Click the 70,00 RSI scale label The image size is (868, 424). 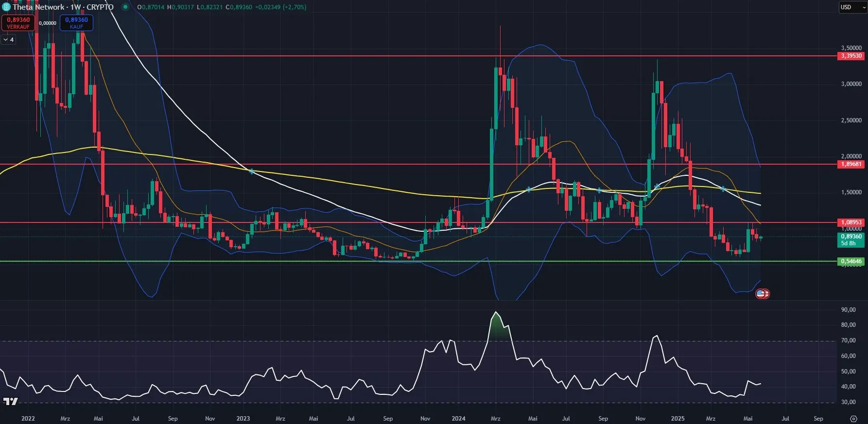pyautogui.click(x=848, y=340)
